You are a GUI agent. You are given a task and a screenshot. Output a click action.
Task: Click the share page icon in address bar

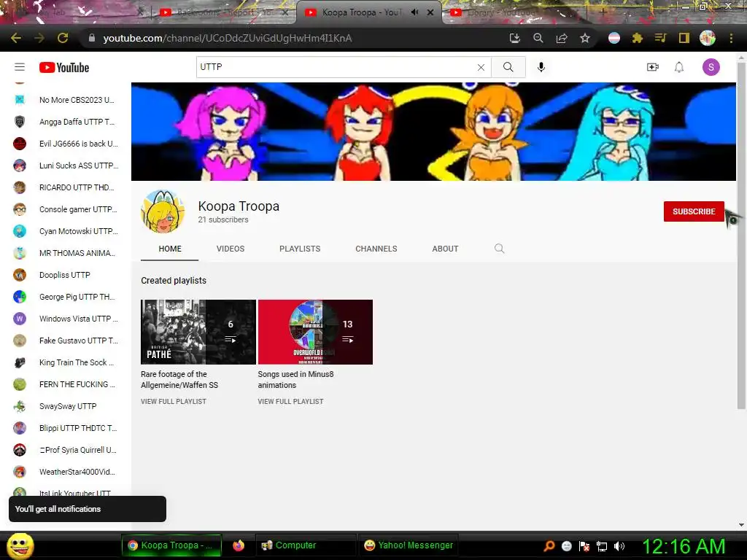coord(562,38)
